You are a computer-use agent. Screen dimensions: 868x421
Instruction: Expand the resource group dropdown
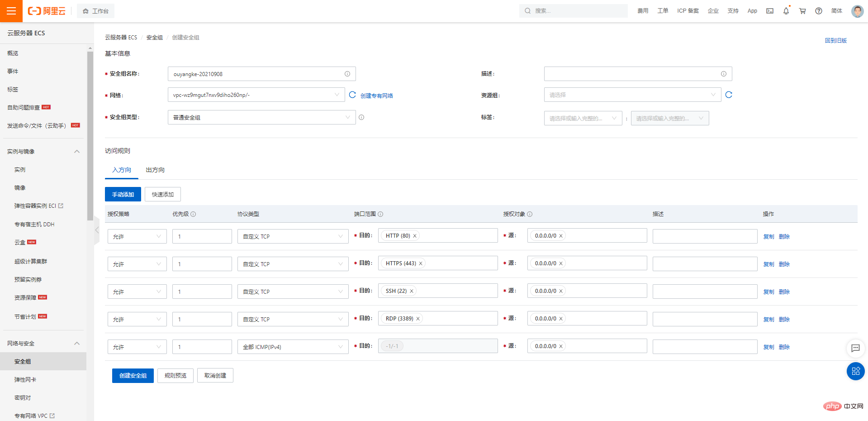[x=632, y=95]
